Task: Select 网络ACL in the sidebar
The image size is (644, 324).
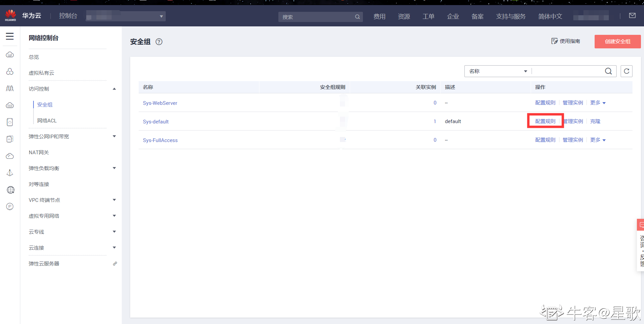Action: [47, 120]
